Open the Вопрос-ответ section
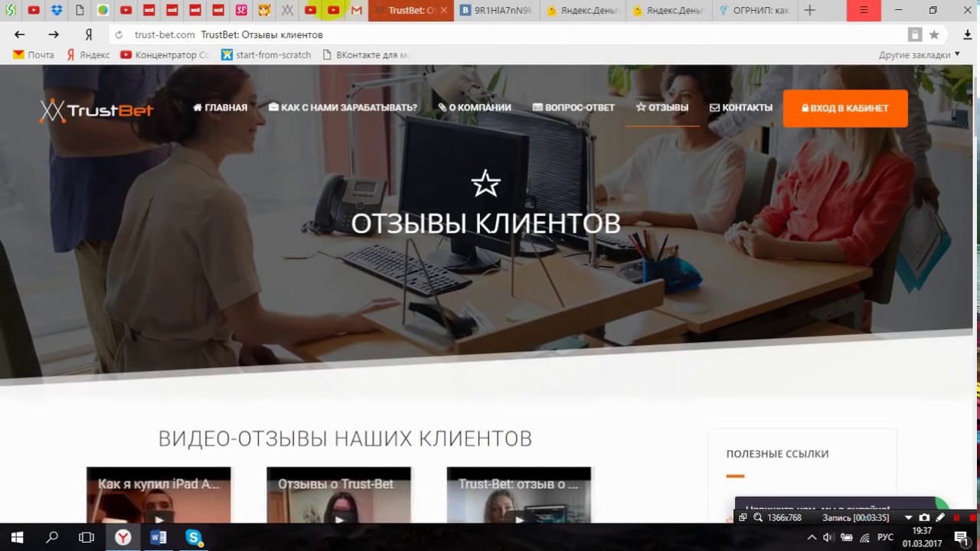Viewport: 980px width, 551px height. [x=573, y=108]
